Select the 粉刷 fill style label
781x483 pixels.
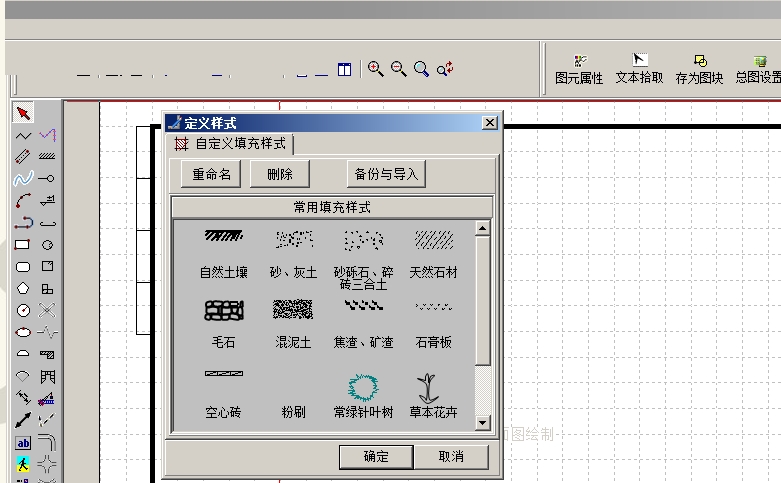click(293, 412)
